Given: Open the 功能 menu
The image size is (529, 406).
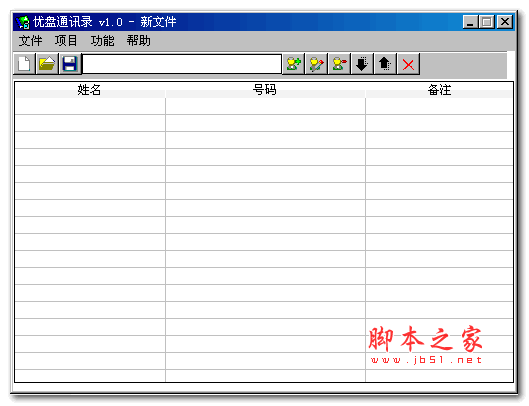Looking at the screenshot, I should (102, 41).
